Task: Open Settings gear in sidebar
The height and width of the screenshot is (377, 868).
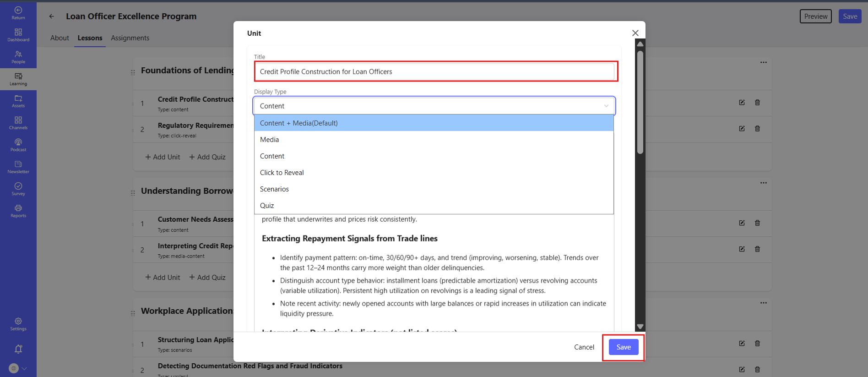Action: pos(18,324)
